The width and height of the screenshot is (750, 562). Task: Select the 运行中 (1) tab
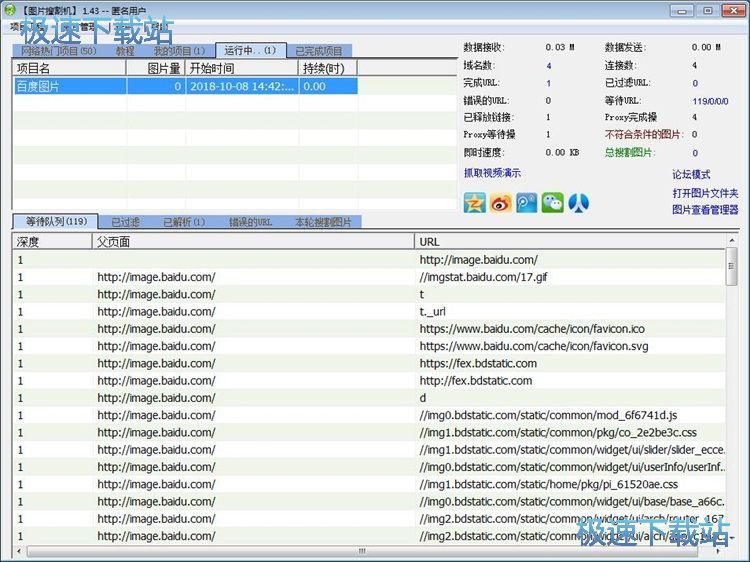point(251,50)
